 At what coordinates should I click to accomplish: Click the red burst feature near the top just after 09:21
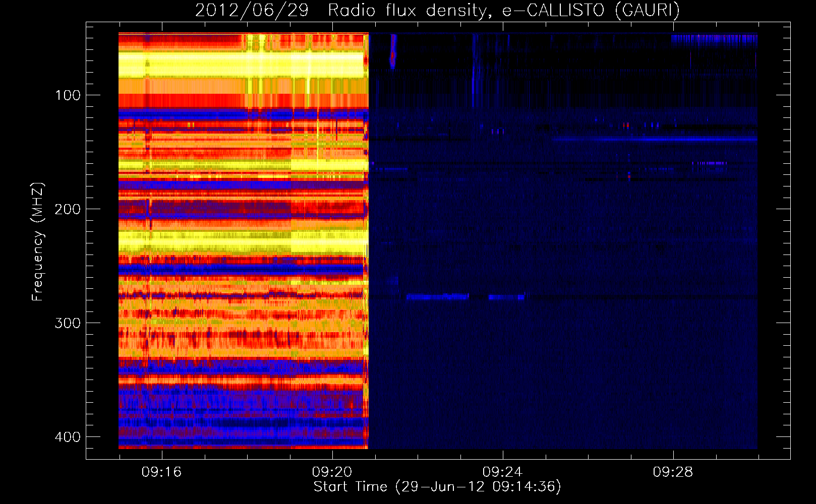pyautogui.click(x=393, y=51)
